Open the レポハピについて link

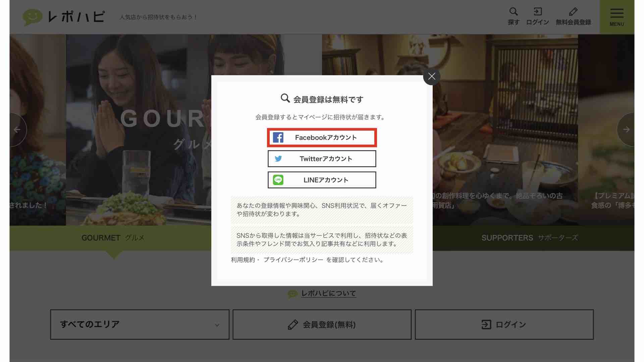tap(328, 294)
